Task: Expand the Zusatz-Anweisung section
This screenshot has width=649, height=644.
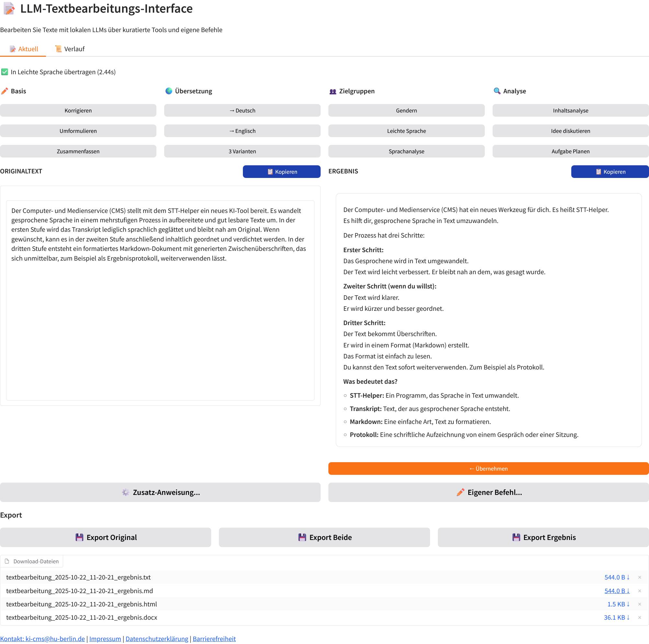Action: 160,492
